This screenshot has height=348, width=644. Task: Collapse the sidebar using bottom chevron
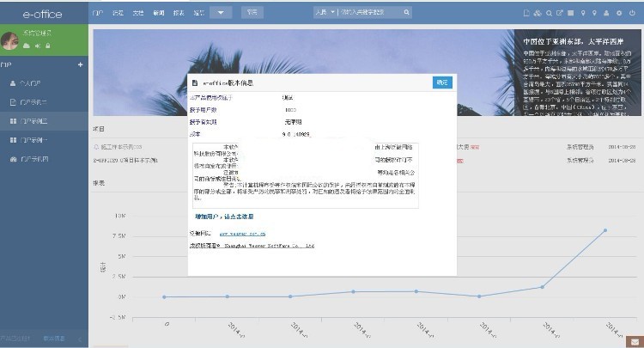(x=81, y=339)
